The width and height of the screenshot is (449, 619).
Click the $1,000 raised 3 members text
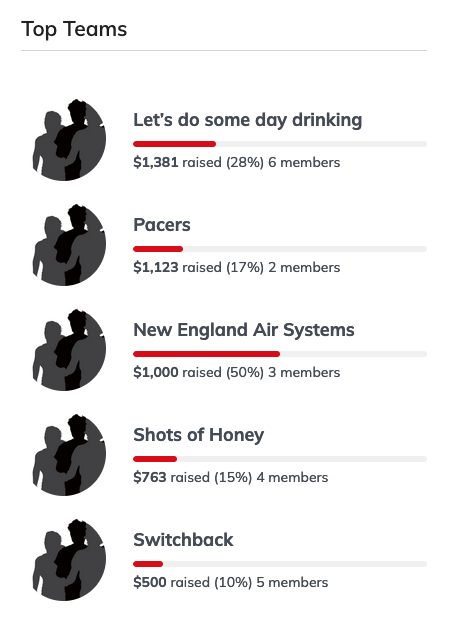pyautogui.click(x=237, y=372)
